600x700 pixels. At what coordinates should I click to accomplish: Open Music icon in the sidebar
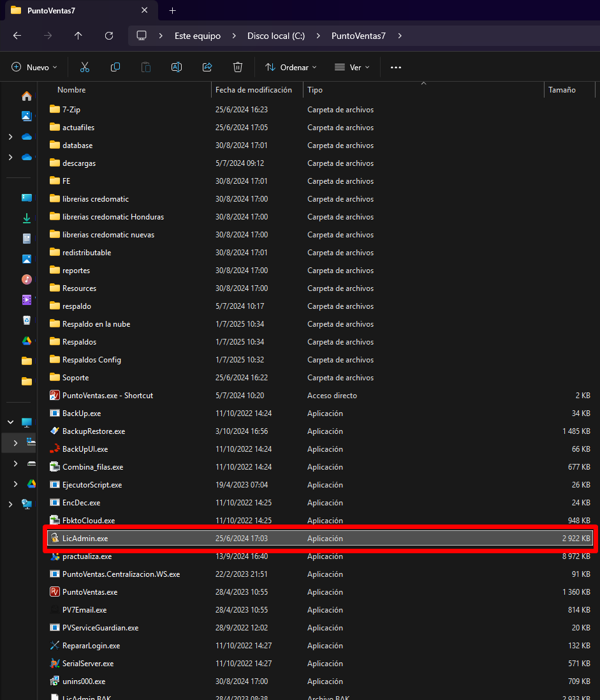27,279
